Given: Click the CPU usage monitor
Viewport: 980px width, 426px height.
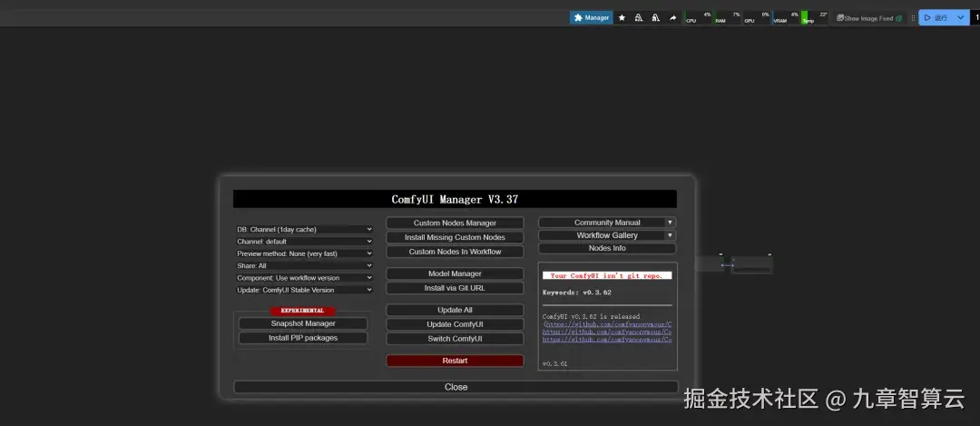Looking at the screenshot, I should pos(699,17).
